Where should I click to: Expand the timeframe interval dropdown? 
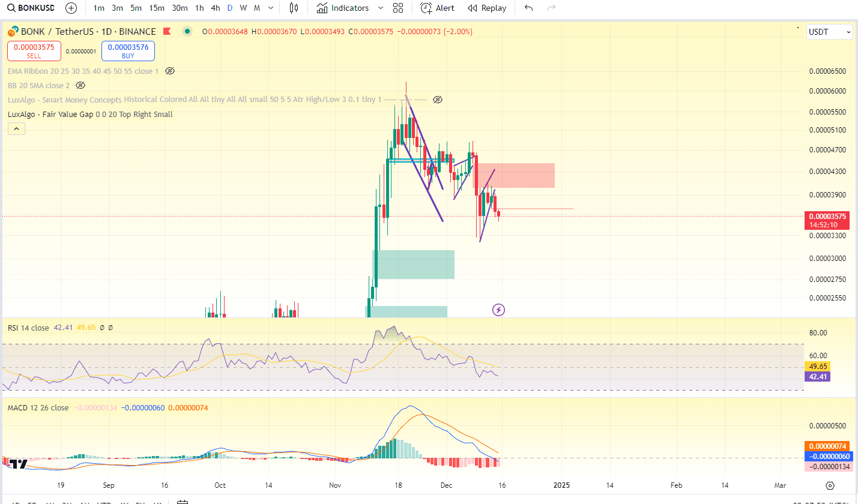coord(271,8)
